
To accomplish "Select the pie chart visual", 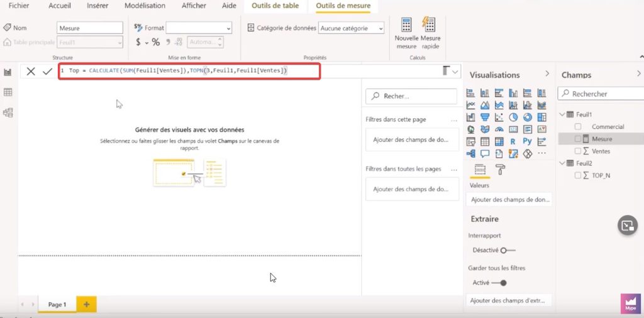I will [x=513, y=118].
